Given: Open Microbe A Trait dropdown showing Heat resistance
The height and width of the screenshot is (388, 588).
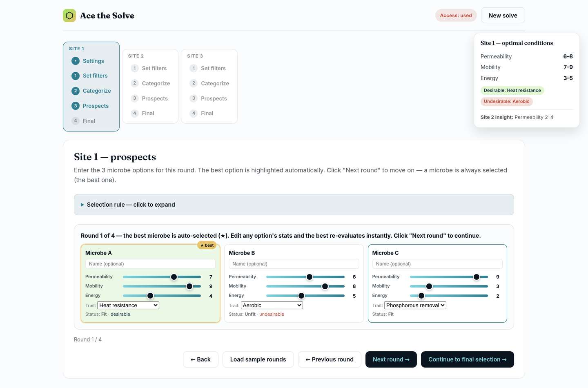Looking at the screenshot, I should pos(128,305).
